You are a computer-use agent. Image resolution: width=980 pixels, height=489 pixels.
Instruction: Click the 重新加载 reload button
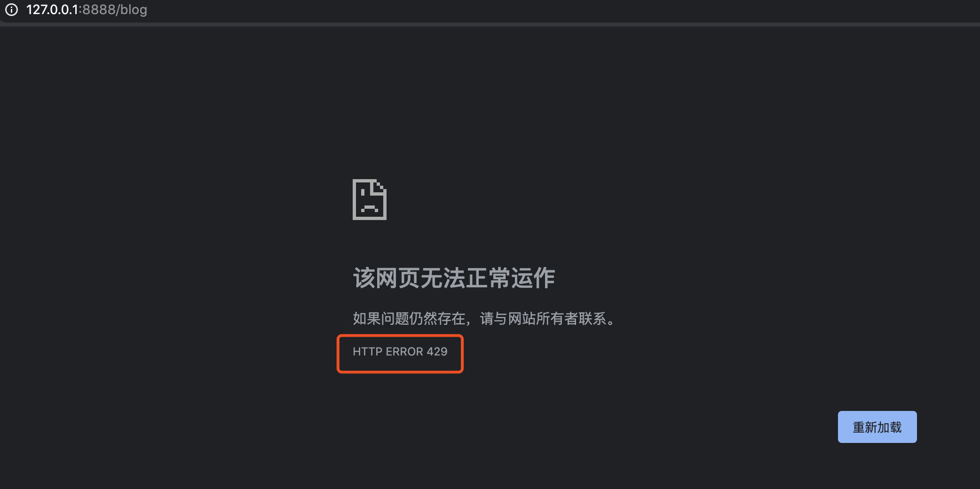[x=877, y=427]
